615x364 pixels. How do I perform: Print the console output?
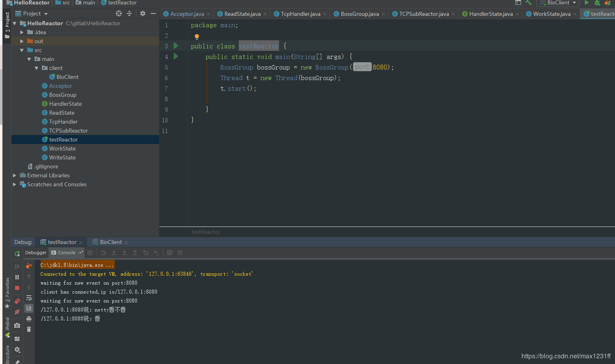pos(29,319)
